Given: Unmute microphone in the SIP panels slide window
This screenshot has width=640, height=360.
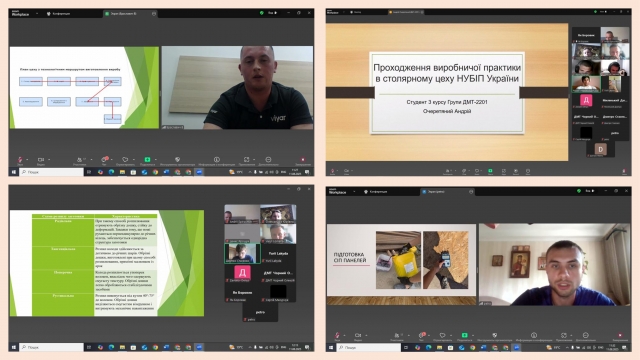Looking at the screenshot, I should coord(337,336).
